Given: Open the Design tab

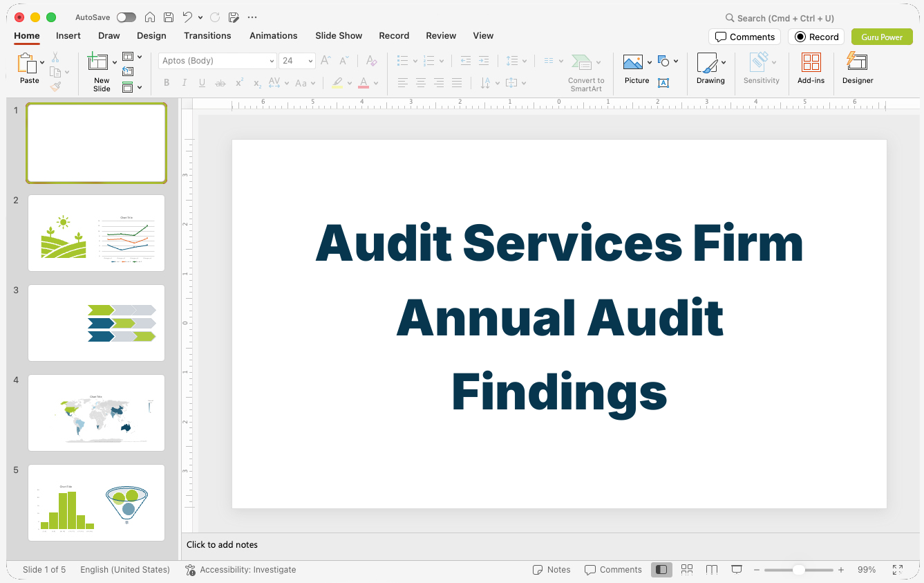Looking at the screenshot, I should [x=151, y=35].
